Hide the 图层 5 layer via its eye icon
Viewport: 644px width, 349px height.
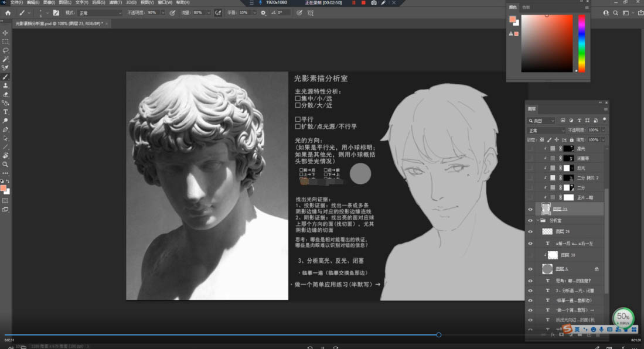pos(530,269)
